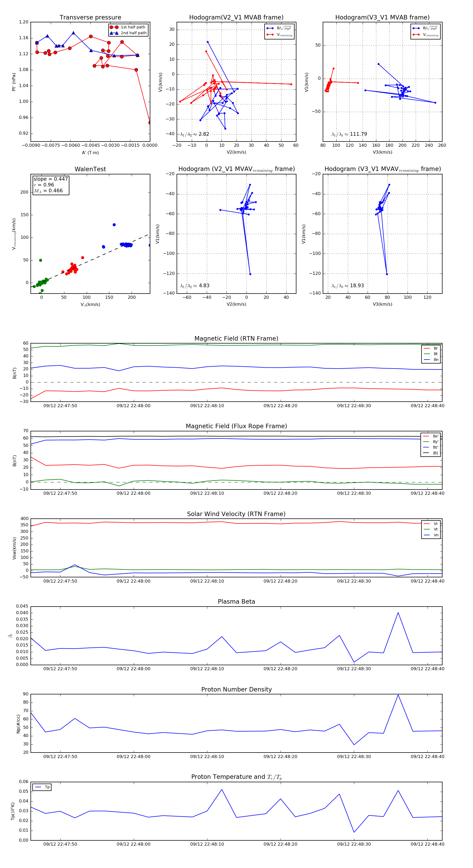Select the "Br" legend entry
The height and width of the screenshot is (868, 473).
click(431, 349)
